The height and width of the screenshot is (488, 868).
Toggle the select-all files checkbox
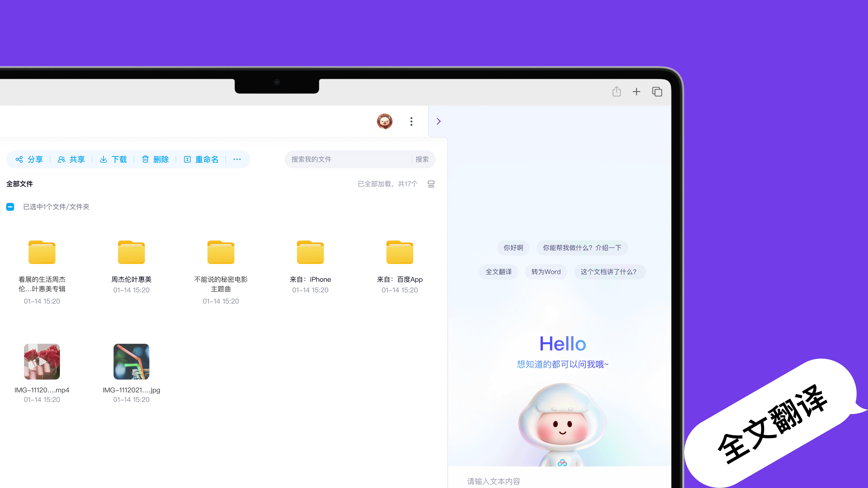pyautogui.click(x=10, y=207)
